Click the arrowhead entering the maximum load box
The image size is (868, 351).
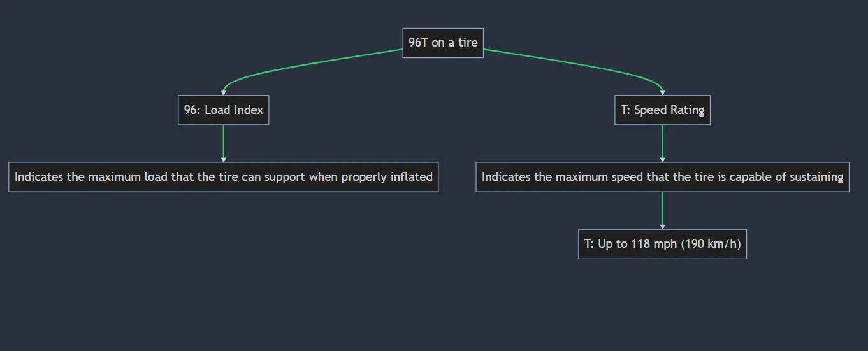tap(223, 159)
